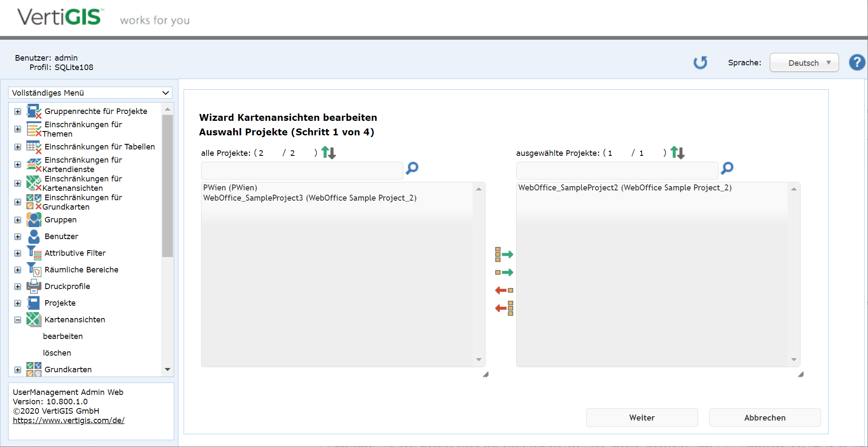The width and height of the screenshot is (868, 447).
Task: Click the search magnifier for alle Projekte
Action: [x=411, y=169]
